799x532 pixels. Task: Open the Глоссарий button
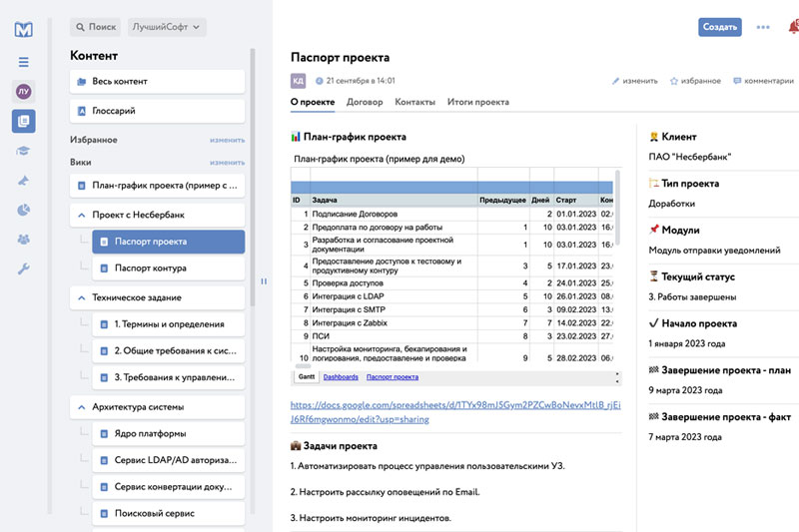coord(157,111)
